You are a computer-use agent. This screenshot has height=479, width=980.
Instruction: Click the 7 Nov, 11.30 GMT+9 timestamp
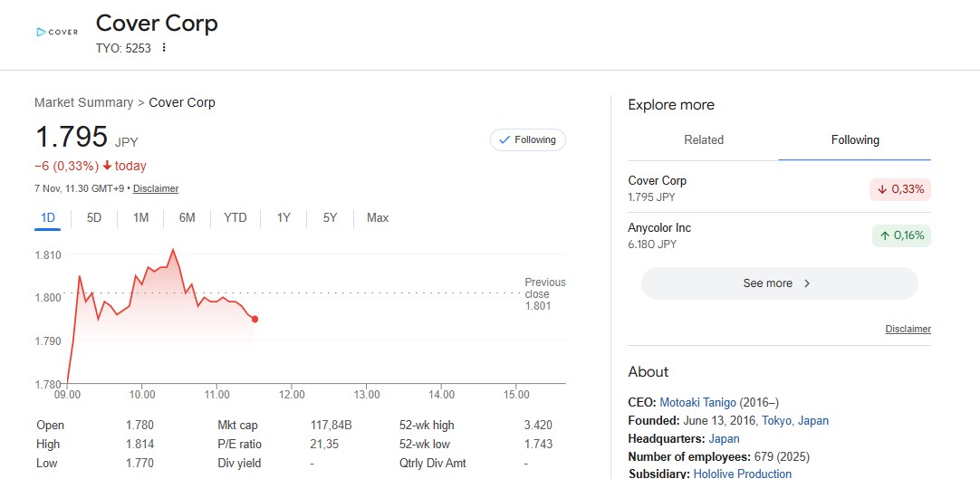(x=80, y=188)
